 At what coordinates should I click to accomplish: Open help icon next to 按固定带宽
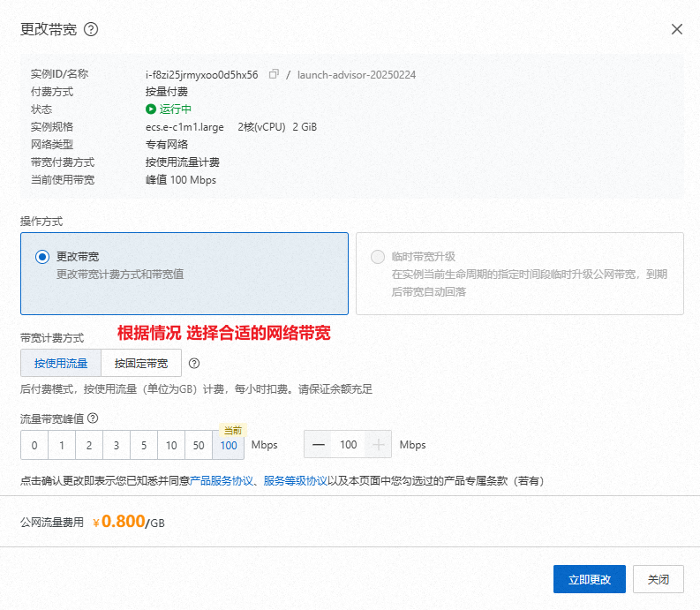click(x=193, y=363)
